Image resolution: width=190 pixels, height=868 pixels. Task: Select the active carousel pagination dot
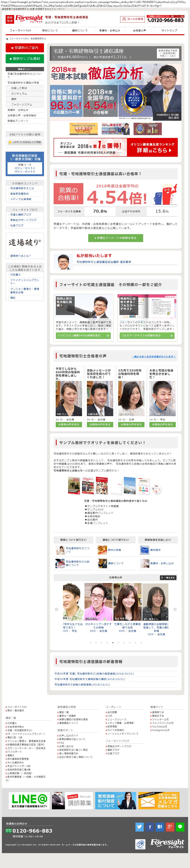click(112, 643)
